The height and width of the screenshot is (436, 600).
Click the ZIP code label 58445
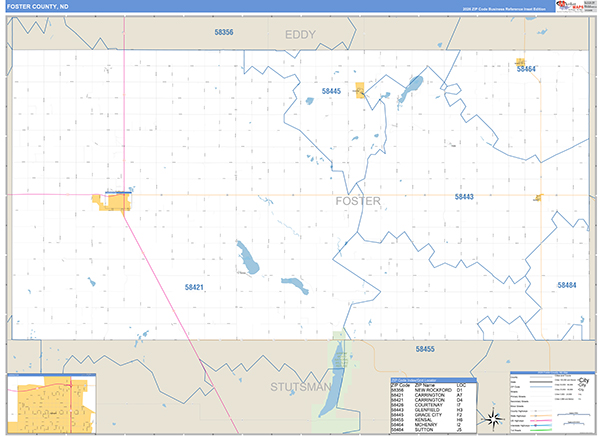pyautogui.click(x=331, y=91)
